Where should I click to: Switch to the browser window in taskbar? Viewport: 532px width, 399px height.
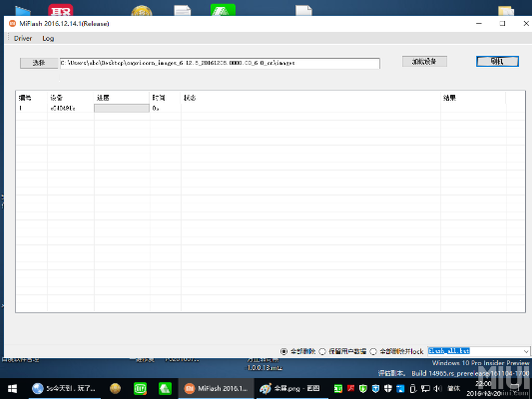(x=64, y=388)
